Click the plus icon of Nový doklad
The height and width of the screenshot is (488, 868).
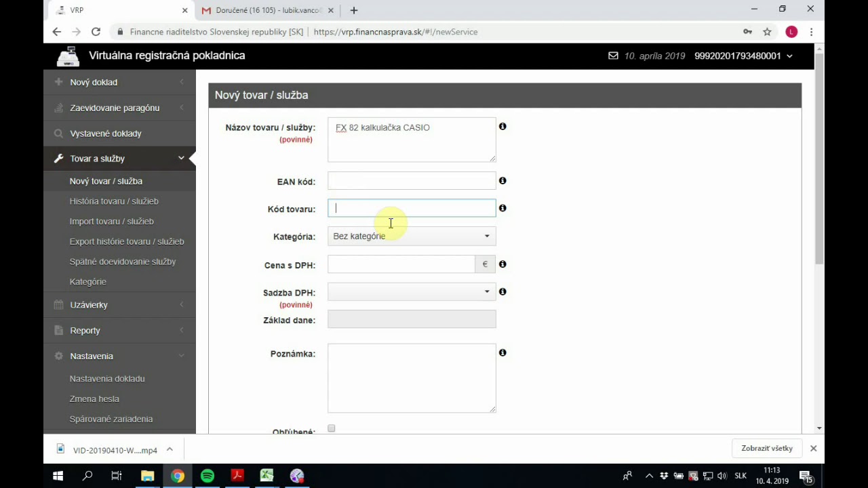pos(58,82)
